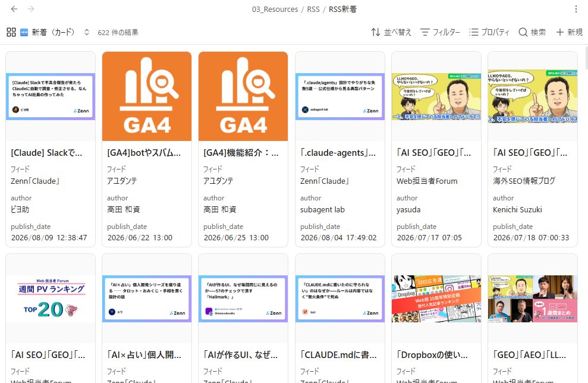Click the title 「GEO」「AEO」「LL...
The height and width of the screenshot is (383, 588).
[530, 355]
